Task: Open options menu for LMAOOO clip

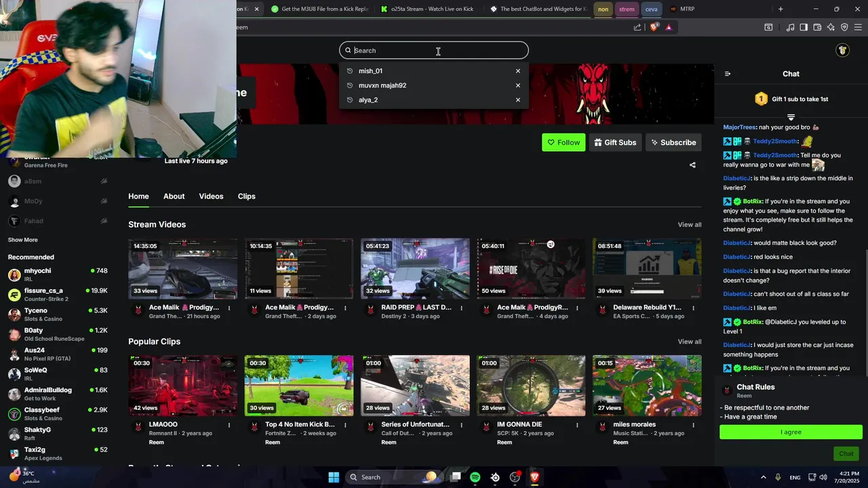Action: [x=229, y=425]
